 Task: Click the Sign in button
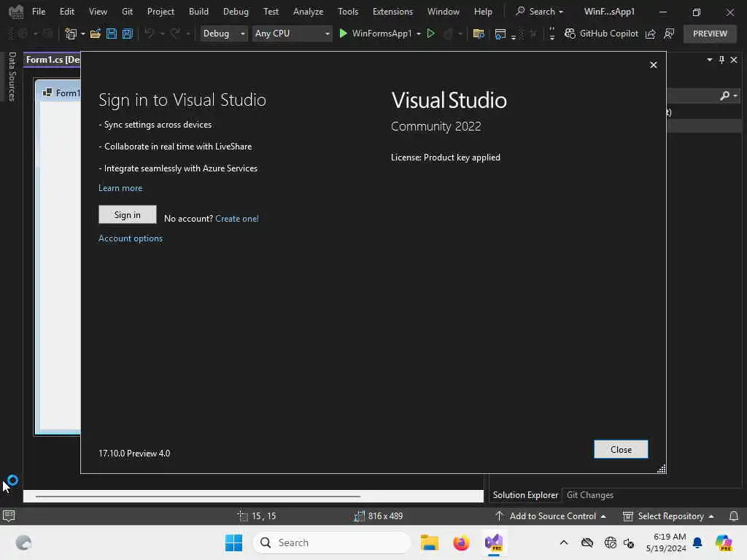[x=127, y=215]
